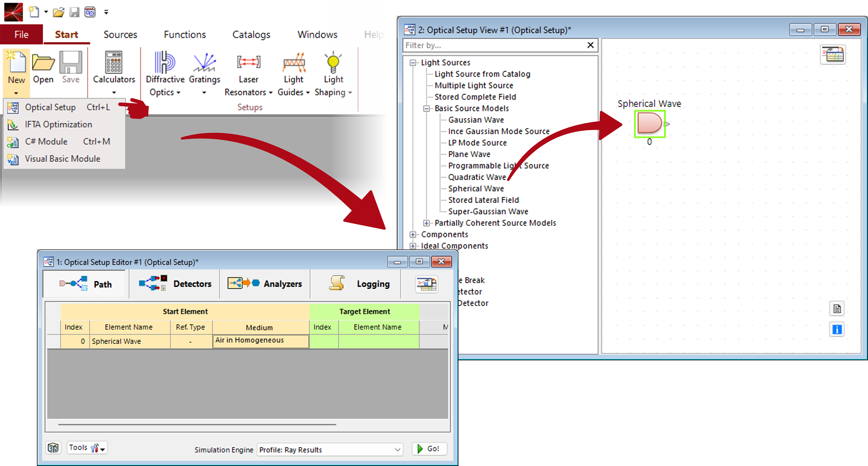The image size is (868, 466).
Task: Click the Go! button
Action: click(x=429, y=449)
